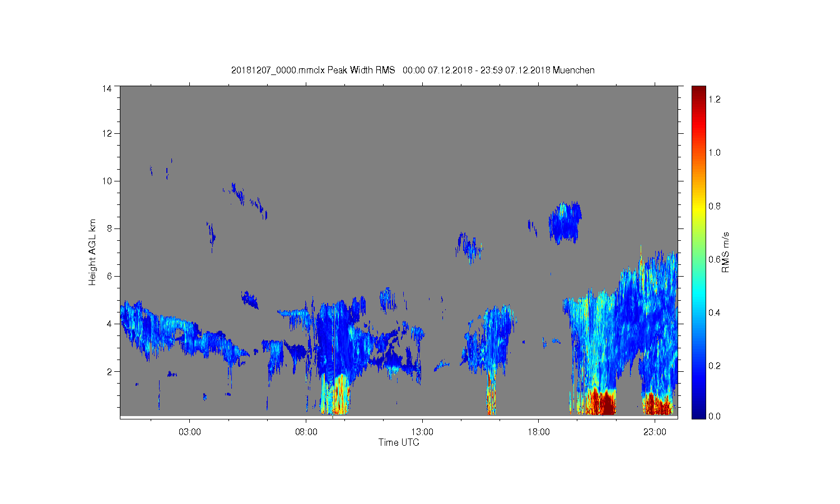Click the 'Height AGL km' y-axis label
The height and width of the screenshot is (504, 840).
click(92, 252)
